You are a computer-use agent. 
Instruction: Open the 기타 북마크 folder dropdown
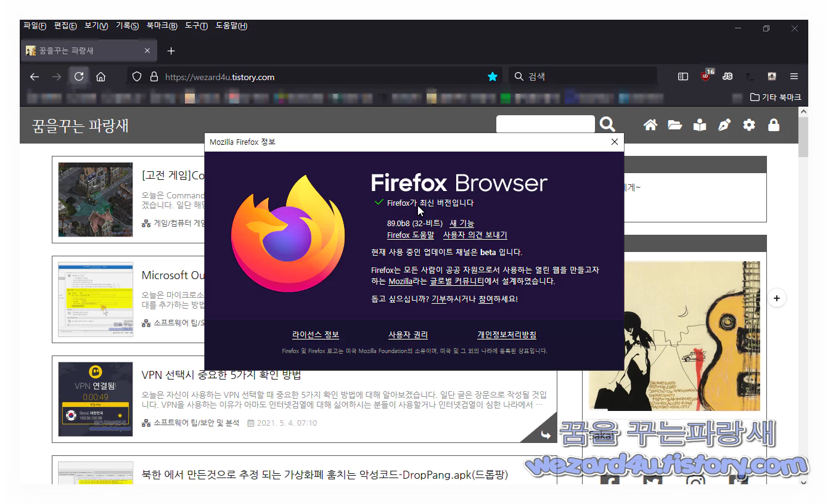click(774, 97)
